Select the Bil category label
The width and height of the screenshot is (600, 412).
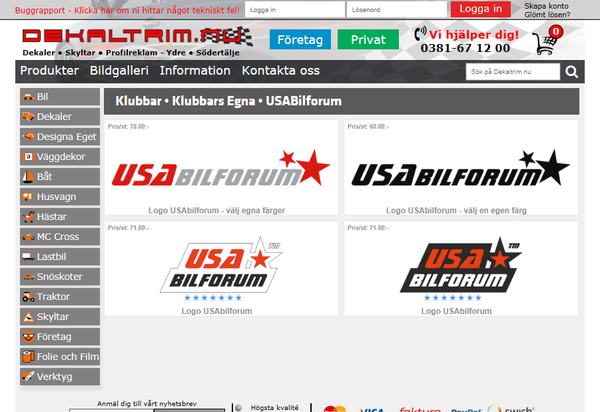tap(42, 97)
